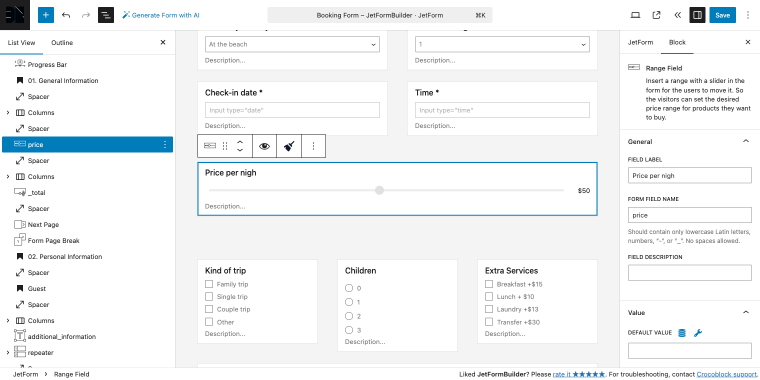Viewport: 760px width, 380px height.
Task: Expand the Columns block above _total
Action: (8, 176)
